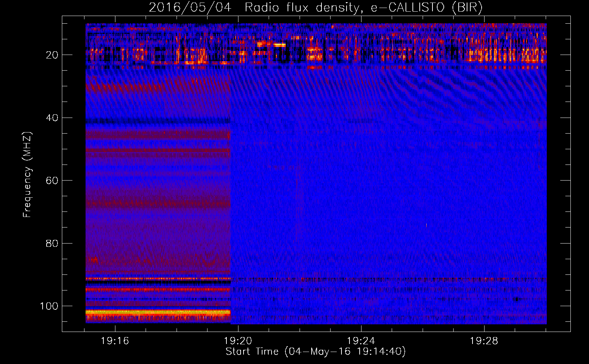Screen dimensions: 589x364
Task: Click the 'Start Time (04-May-16 19:14:40)' label
Action: [x=316, y=352]
